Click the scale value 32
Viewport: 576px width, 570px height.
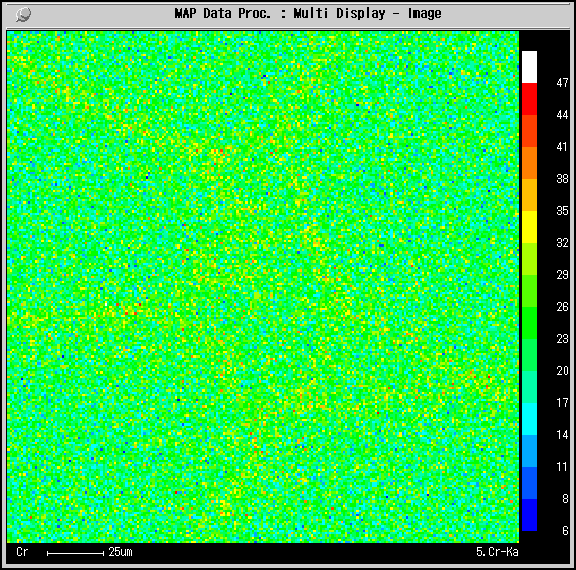click(x=562, y=243)
